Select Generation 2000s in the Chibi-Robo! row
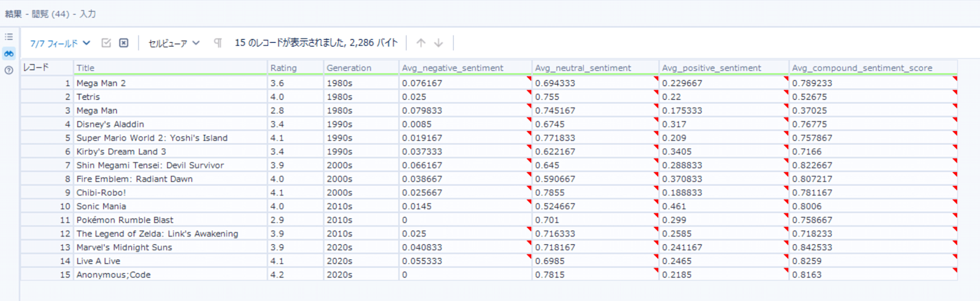The height and width of the screenshot is (301, 980). (x=362, y=193)
